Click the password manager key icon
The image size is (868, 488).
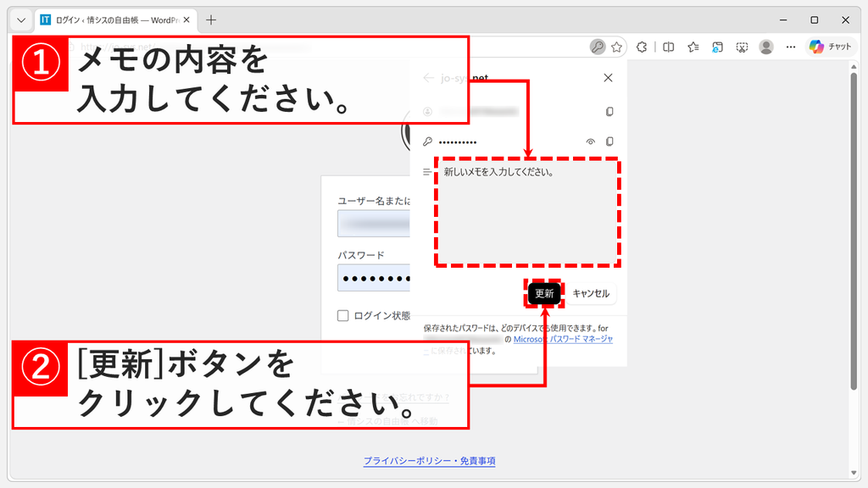point(598,47)
